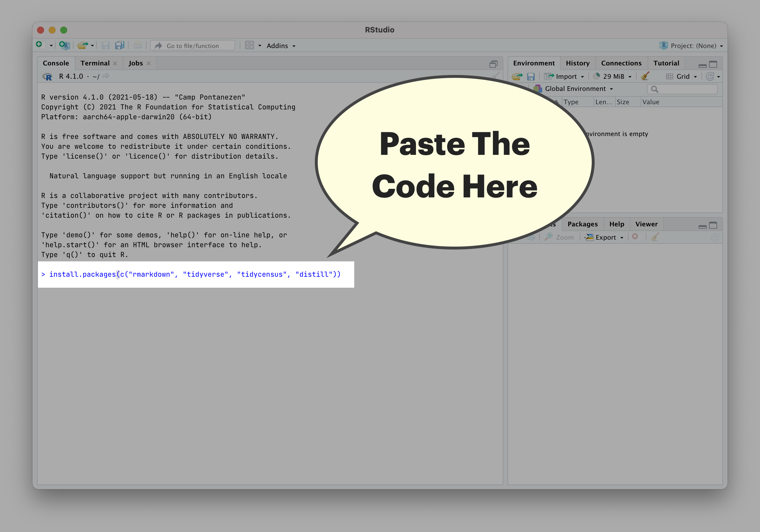The width and height of the screenshot is (760, 532).
Task: Sort by the Len… column header
Action: coord(604,102)
